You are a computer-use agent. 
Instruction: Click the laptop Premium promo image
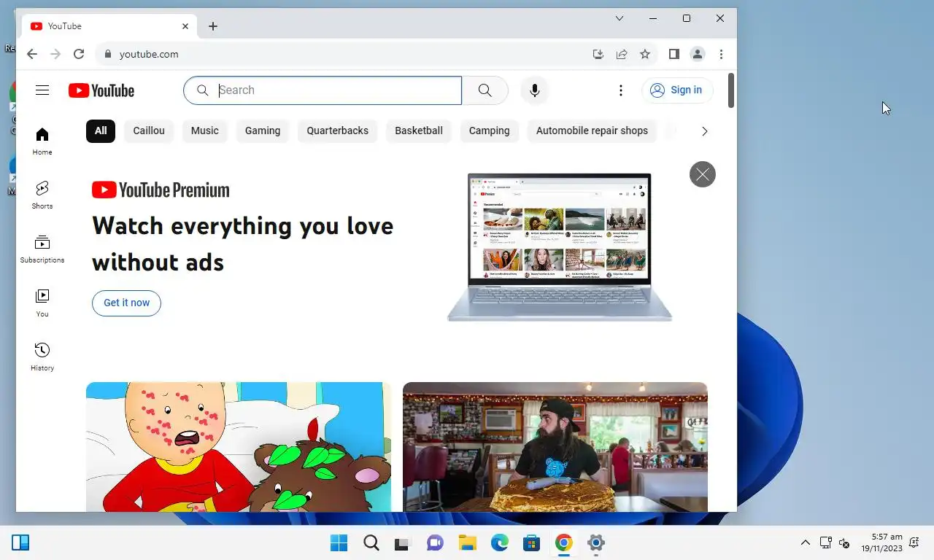(560, 246)
